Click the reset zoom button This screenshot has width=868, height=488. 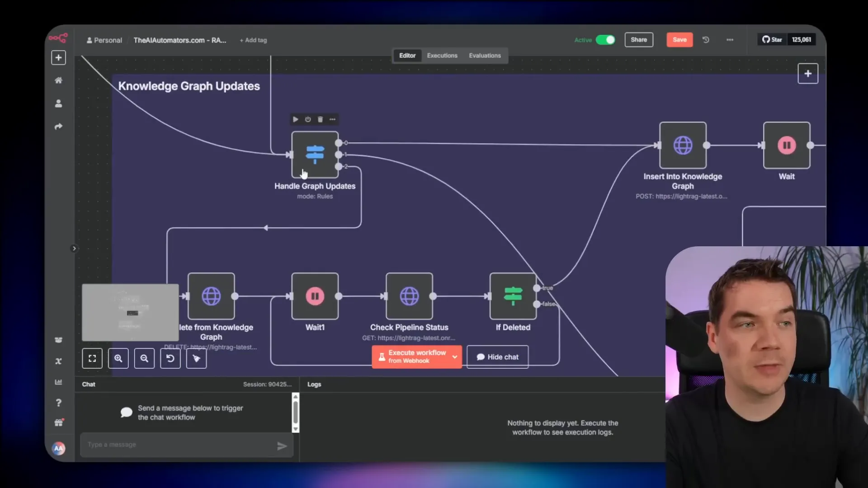tap(170, 358)
